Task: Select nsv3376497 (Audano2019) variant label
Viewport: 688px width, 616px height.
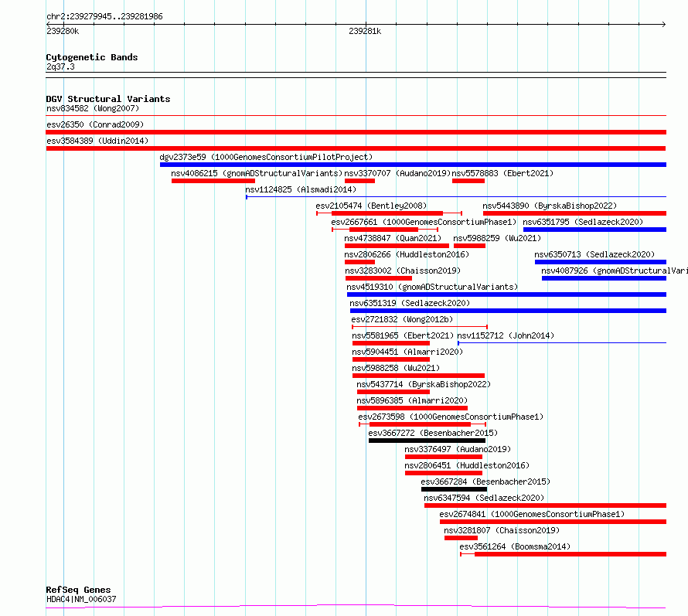Action: pos(458,449)
